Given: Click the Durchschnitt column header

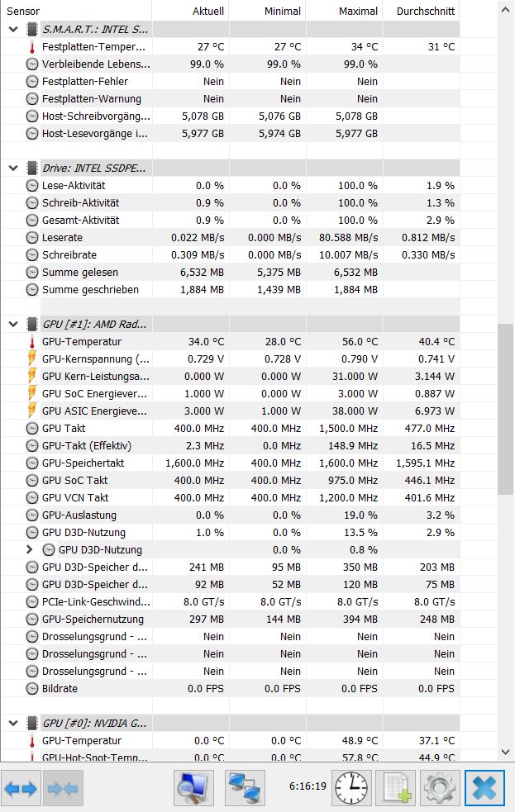Looking at the screenshot, I should point(422,11).
